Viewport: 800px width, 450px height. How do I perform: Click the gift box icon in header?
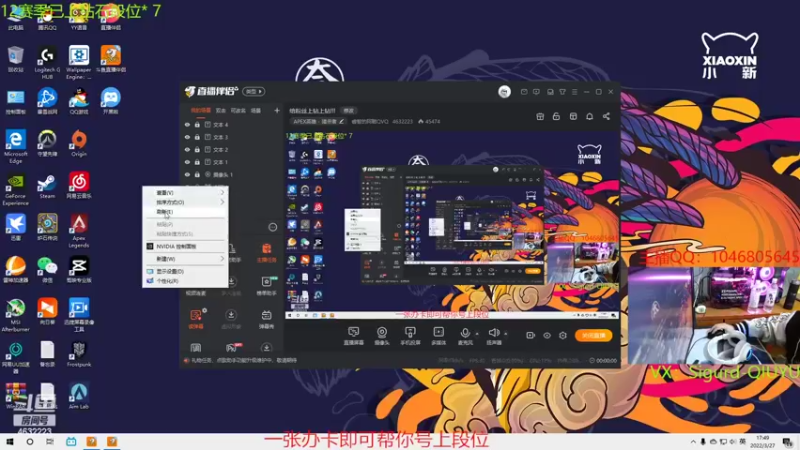coord(540,116)
